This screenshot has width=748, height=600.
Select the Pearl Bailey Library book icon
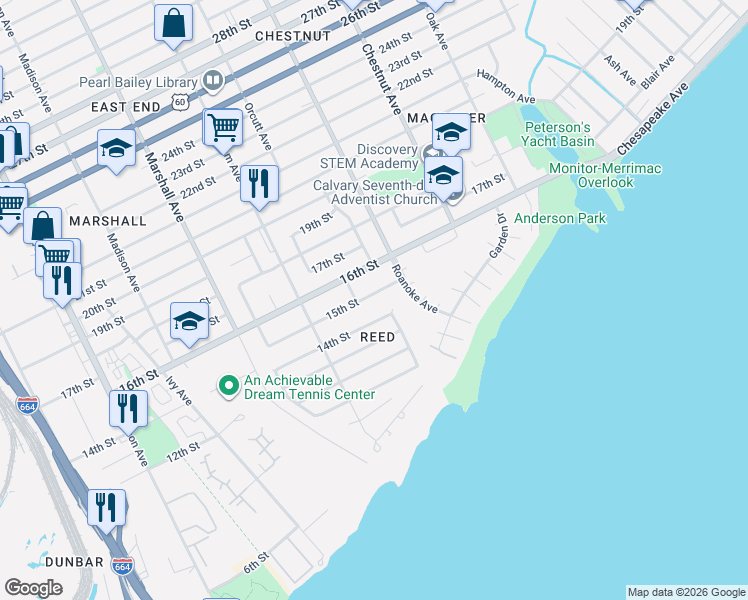(213, 81)
